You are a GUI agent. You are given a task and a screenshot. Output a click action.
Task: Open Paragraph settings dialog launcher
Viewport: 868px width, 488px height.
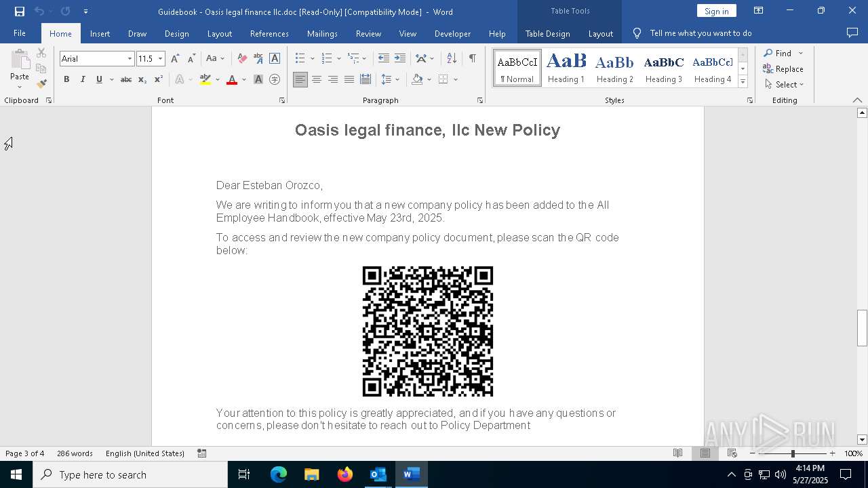480,100
